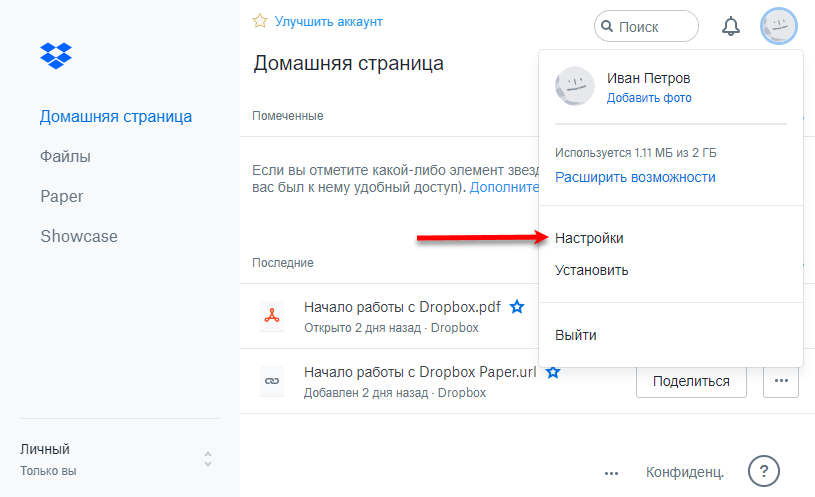Viewport: 815px width, 497px height.
Task: Click the magnifier icon in search field
Action: point(607,26)
